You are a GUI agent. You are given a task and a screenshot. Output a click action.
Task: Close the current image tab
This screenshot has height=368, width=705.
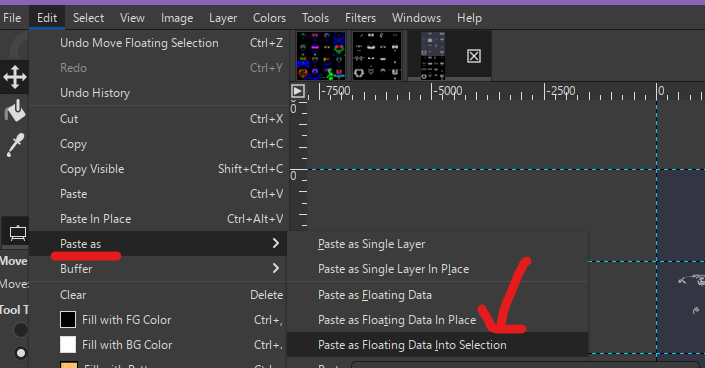coord(474,56)
